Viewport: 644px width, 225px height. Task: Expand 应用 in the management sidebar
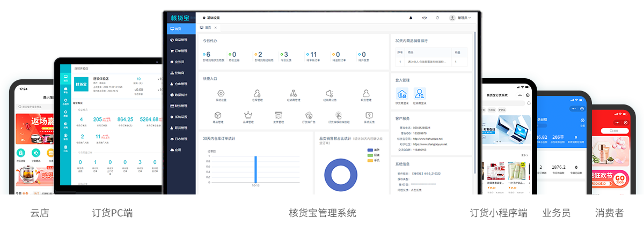(x=181, y=150)
